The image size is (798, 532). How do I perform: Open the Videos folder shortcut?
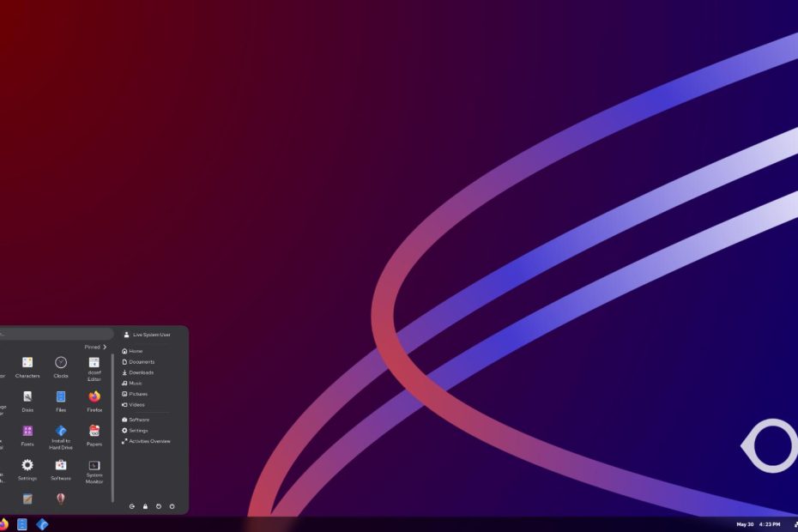[x=133, y=405]
